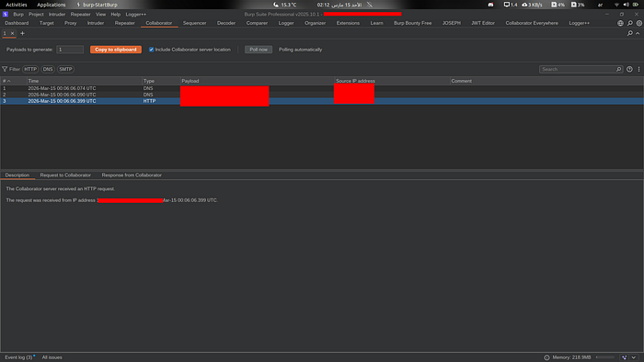This screenshot has width=644, height=362.
Task: Switch to the Collaborator Everywhere tab
Action: pyautogui.click(x=532, y=23)
